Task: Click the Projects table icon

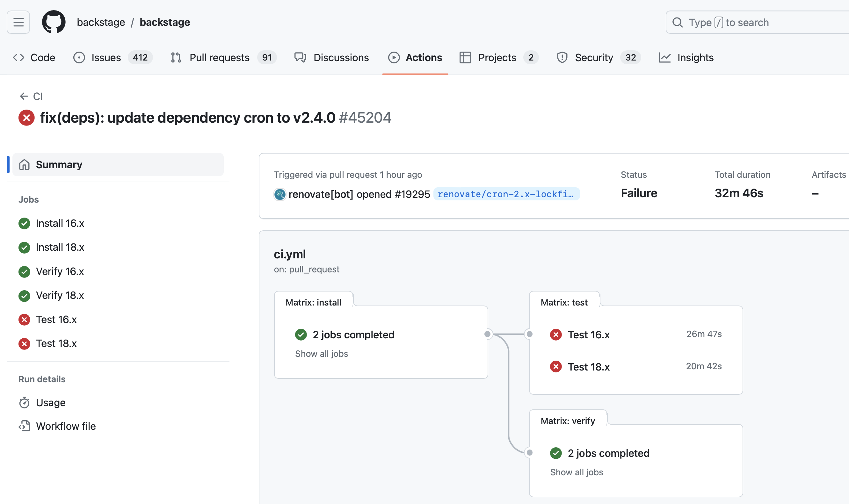Action: click(x=465, y=57)
